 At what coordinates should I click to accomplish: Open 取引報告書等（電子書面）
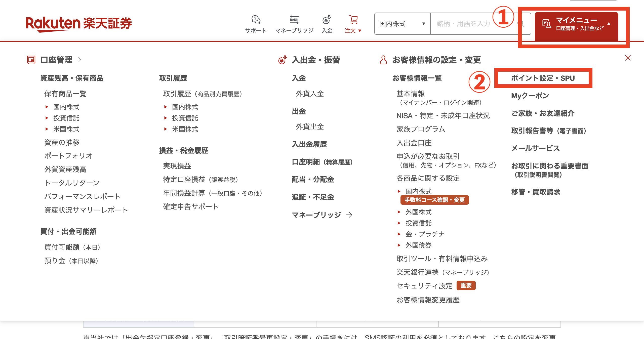tap(549, 131)
